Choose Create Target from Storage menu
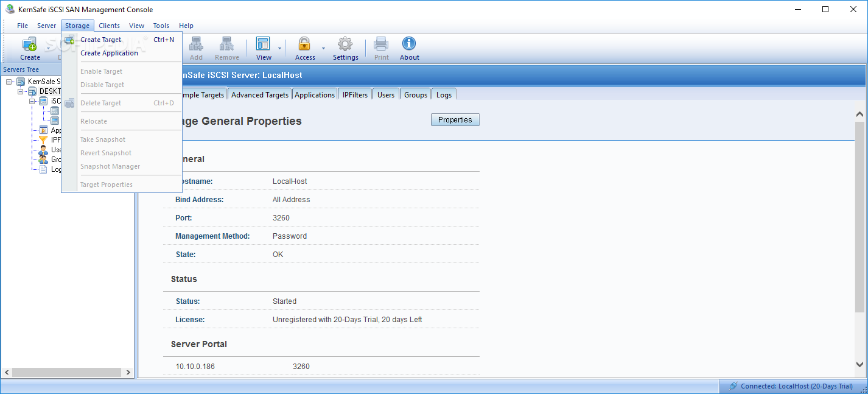The image size is (868, 394). click(x=121, y=40)
